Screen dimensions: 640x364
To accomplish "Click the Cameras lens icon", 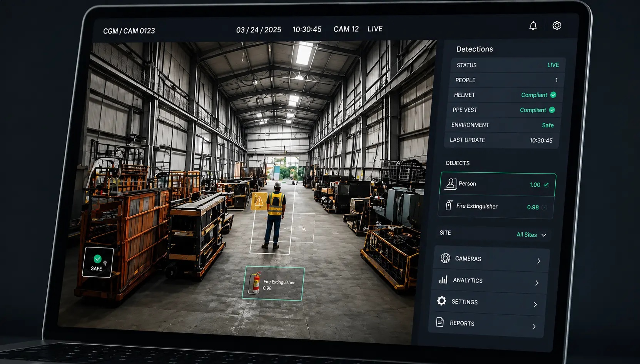I will (x=445, y=258).
